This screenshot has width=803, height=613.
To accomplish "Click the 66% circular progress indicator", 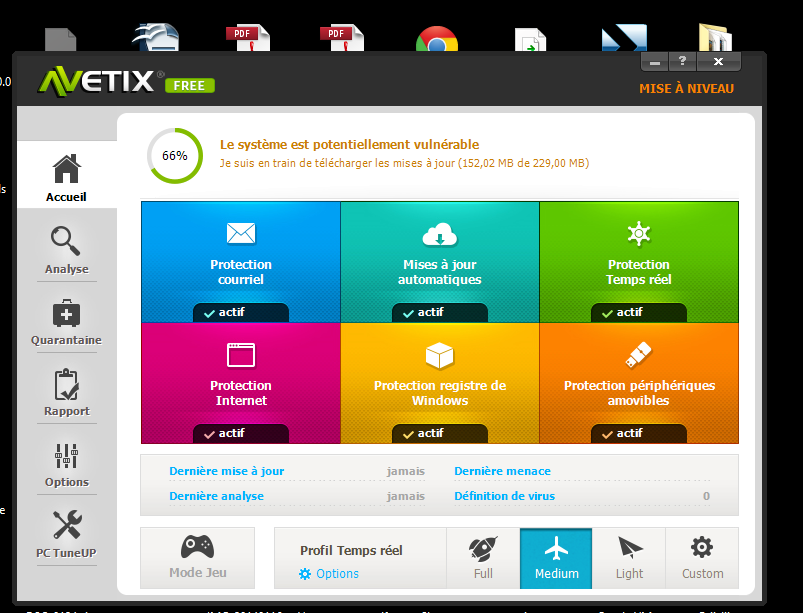I will click(x=175, y=156).
